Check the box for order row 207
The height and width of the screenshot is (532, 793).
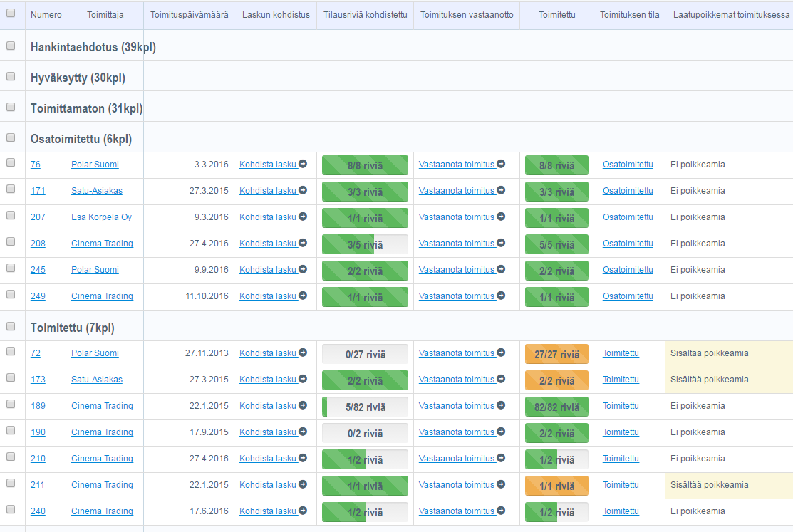[x=11, y=215]
